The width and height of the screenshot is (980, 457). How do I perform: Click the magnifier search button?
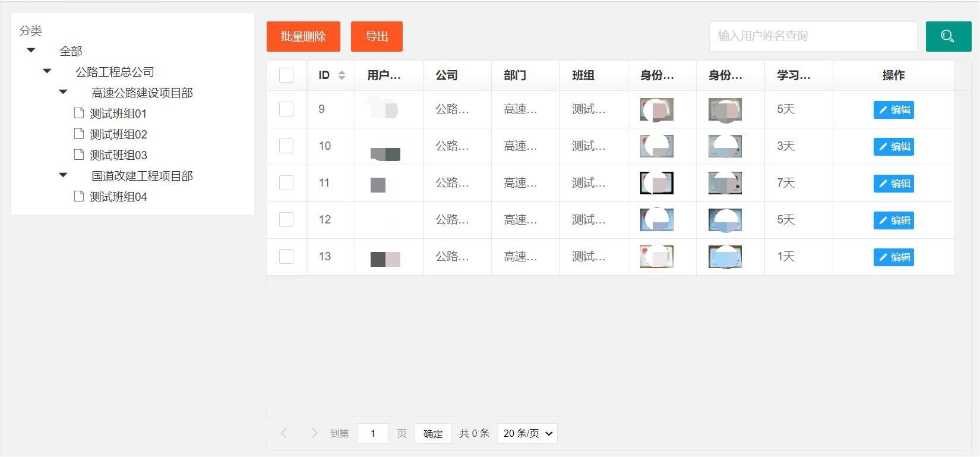point(948,36)
